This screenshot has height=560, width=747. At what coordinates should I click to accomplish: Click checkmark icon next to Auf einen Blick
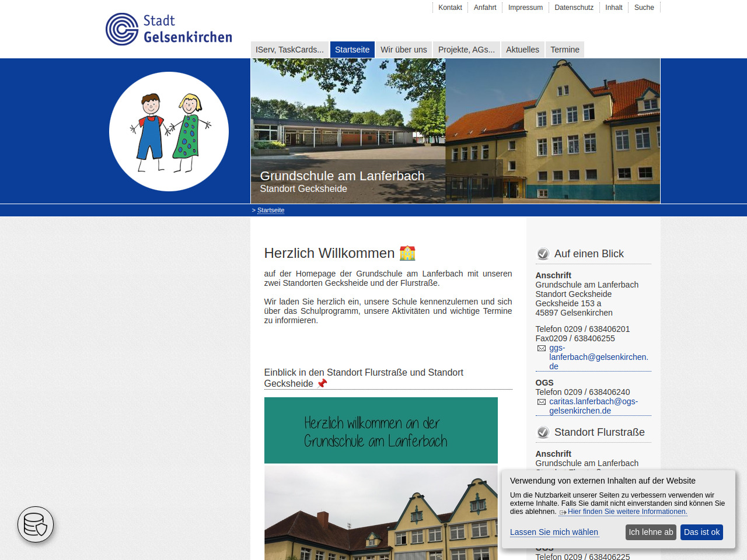pyautogui.click(x=543, y=254)
